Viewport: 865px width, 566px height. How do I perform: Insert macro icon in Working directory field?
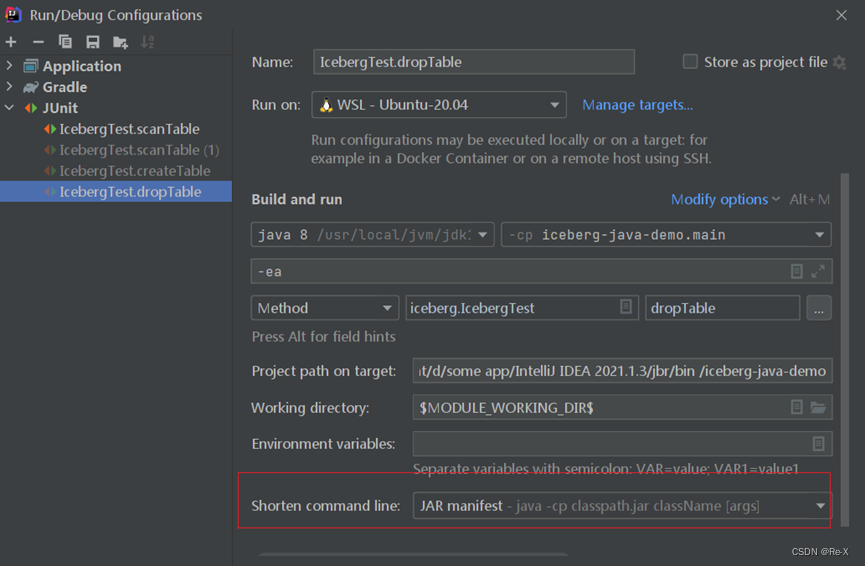[797, 407]
